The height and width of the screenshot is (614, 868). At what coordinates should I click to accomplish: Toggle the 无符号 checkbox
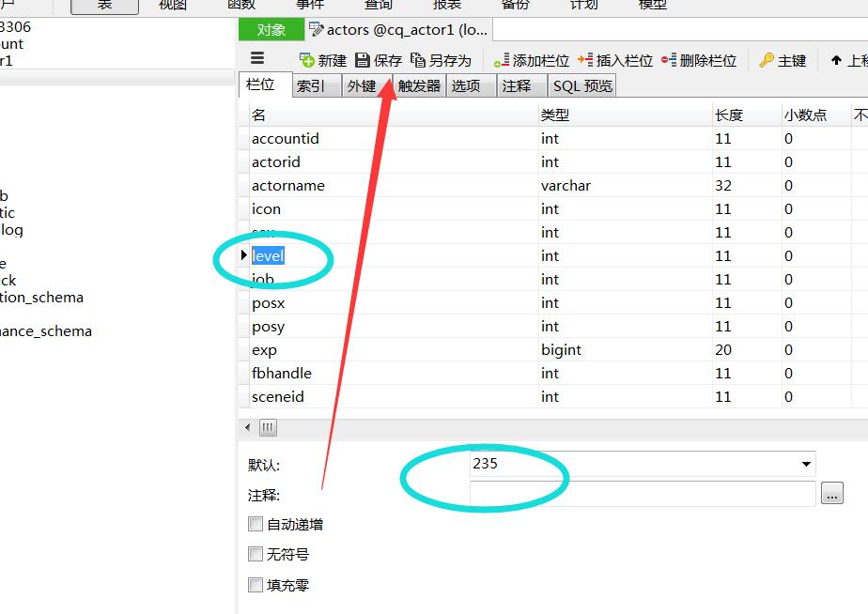256,554
